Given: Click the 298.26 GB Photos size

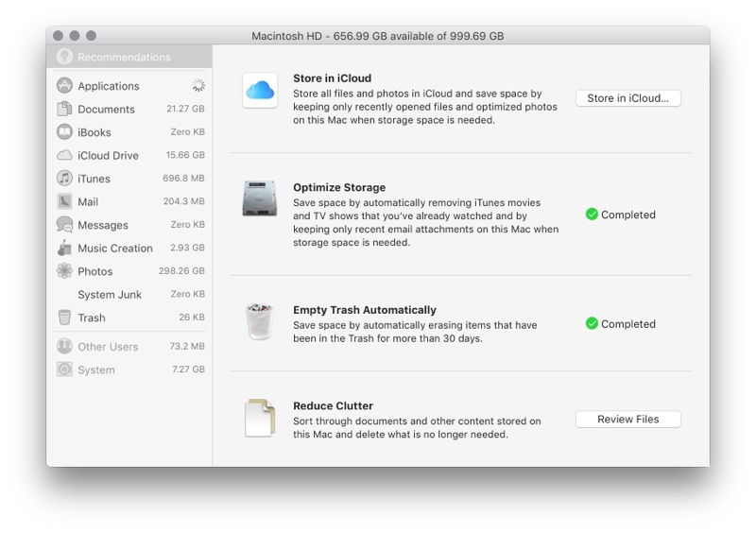Looking at the screenshot, I should [x=181, y=270].
